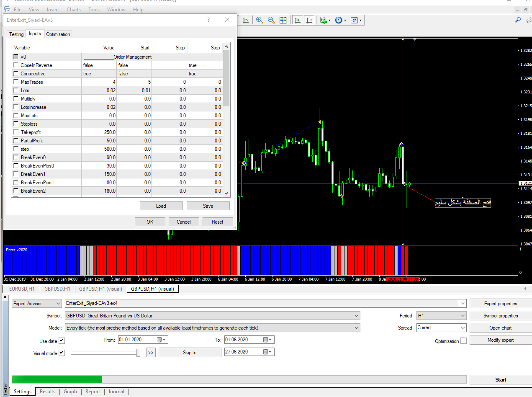Click the Zoom Out magnifier icon

[x=271, y=20]
